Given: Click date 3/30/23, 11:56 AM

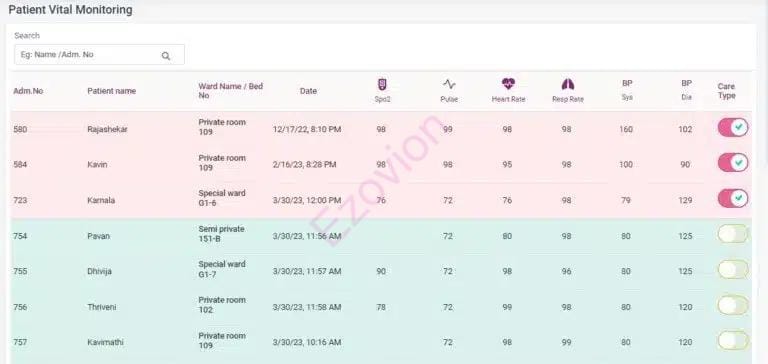Looking at the screenshot, I should [307, 236].
